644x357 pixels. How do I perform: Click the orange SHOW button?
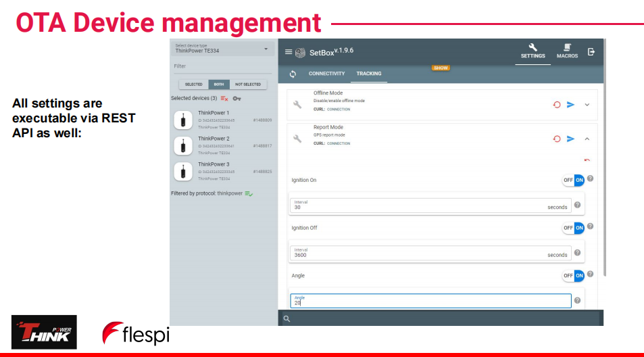click(x=441, y=68)
